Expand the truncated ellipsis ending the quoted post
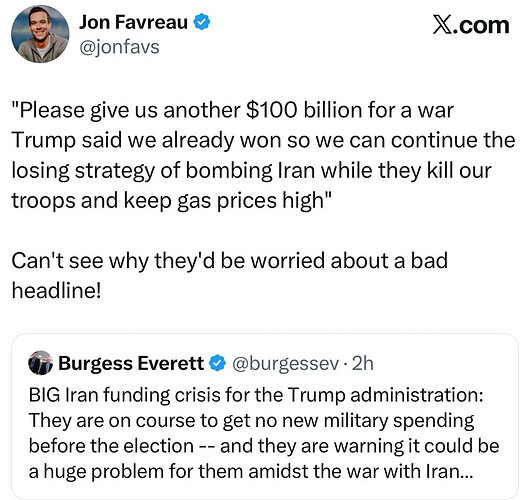529x500 pixels. [x=467, y=475]
